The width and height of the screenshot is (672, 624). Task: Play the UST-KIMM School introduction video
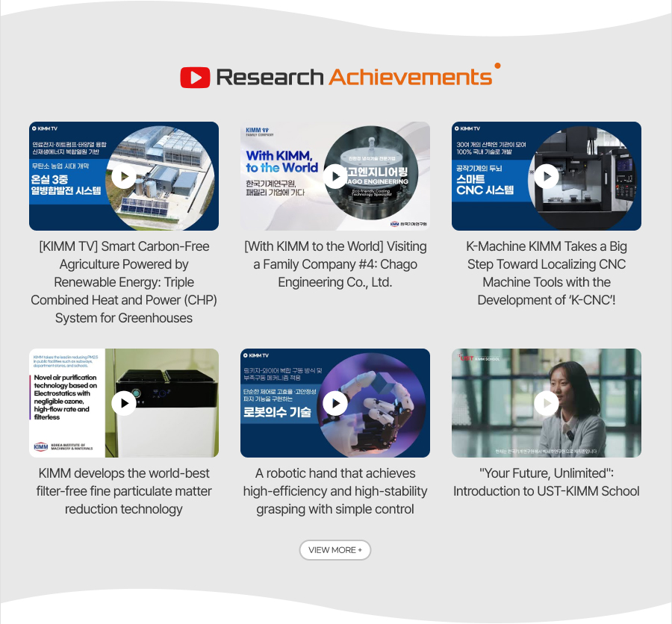pyautogui.click(x=547, y=403)
